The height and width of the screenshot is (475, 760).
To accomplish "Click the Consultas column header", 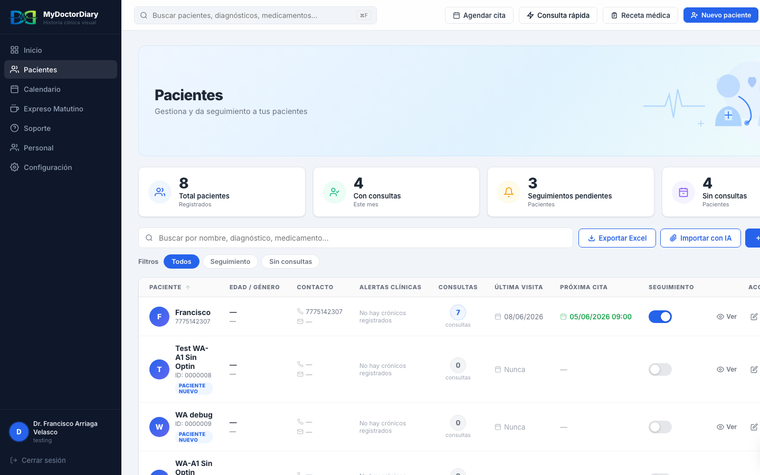I will click(458, 287).
